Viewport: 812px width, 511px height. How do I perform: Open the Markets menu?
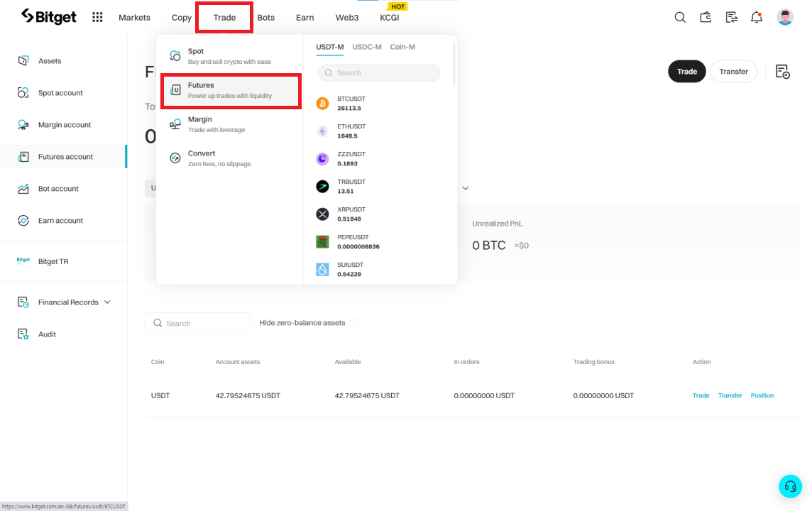(x=134, y=18)
